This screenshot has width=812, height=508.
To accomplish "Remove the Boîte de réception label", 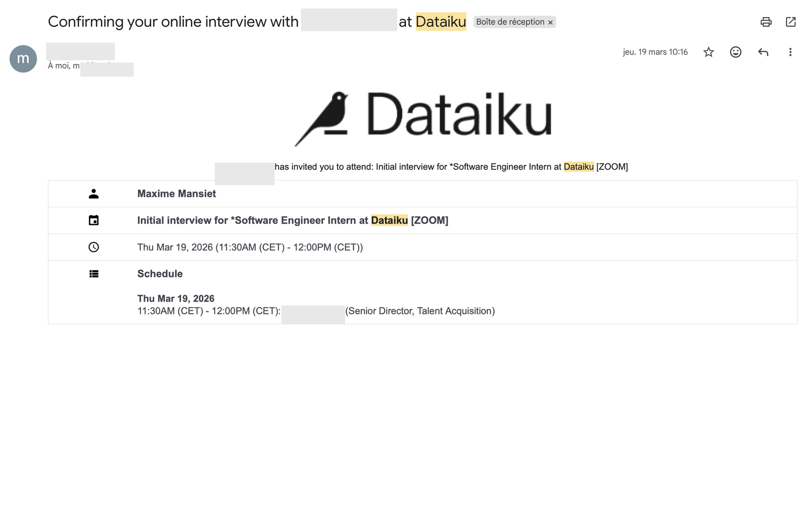I will pos(550,22).
